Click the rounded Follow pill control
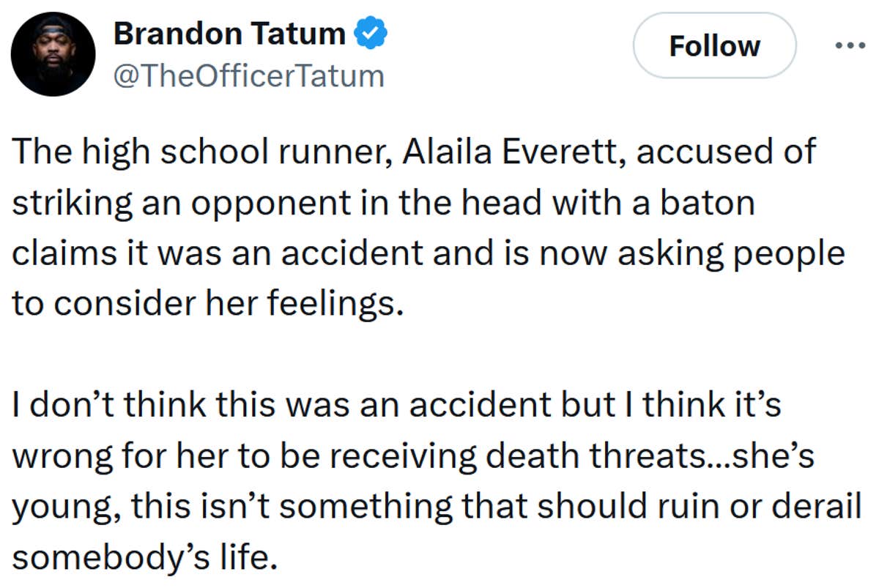879x588 pixels. [x=713, y=45]
